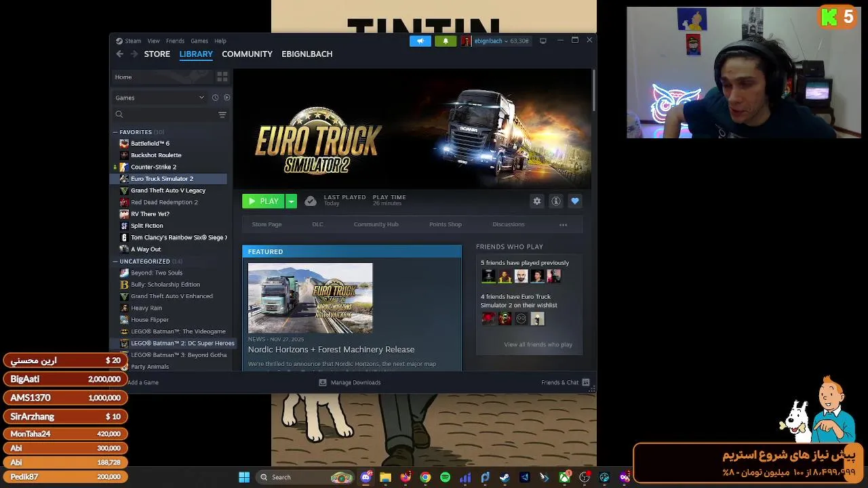
Task: Open the Help menu
Action: coord(220,41)
